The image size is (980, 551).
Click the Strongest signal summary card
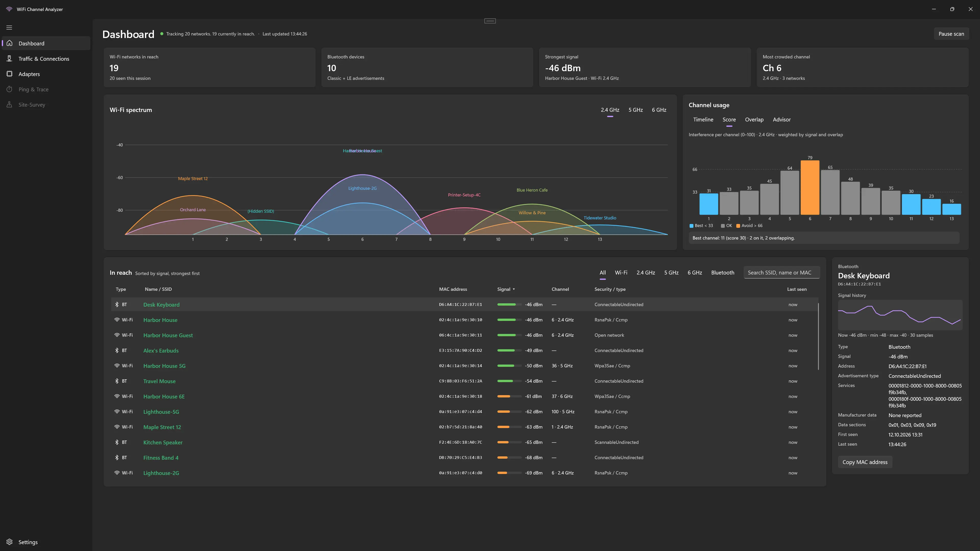(645, 67)
